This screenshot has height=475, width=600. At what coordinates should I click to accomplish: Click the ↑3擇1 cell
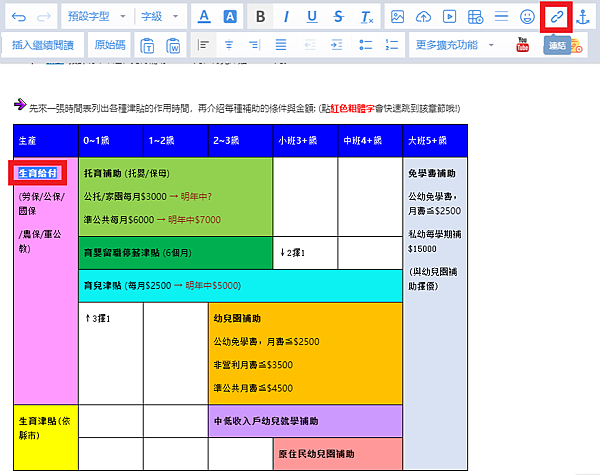coord(111,353)
